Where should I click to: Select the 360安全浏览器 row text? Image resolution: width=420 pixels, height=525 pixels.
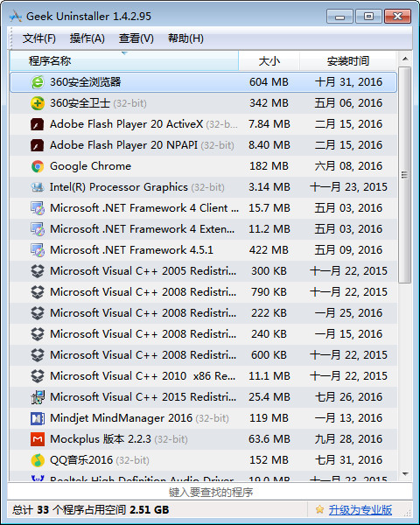coord(86,82)
